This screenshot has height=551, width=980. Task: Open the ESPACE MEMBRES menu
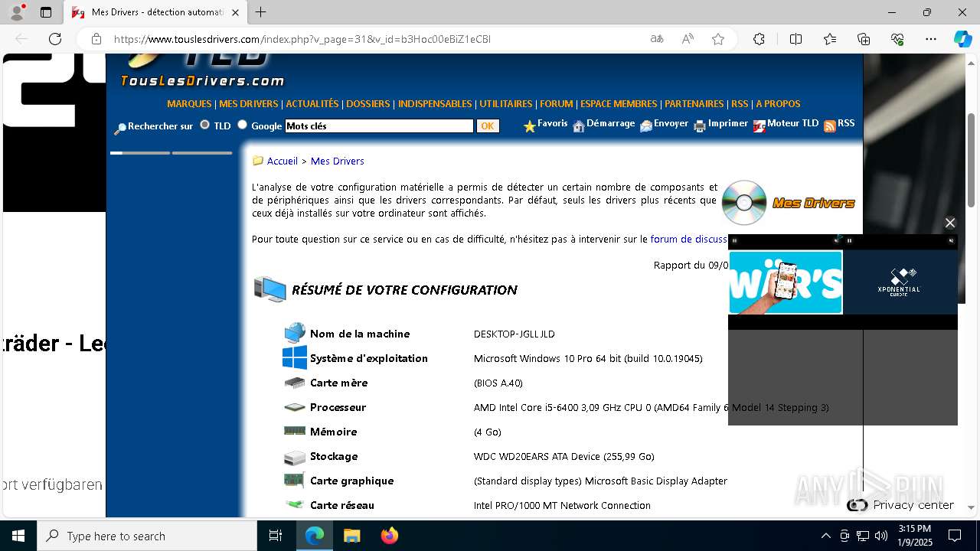tap(619, 104)
